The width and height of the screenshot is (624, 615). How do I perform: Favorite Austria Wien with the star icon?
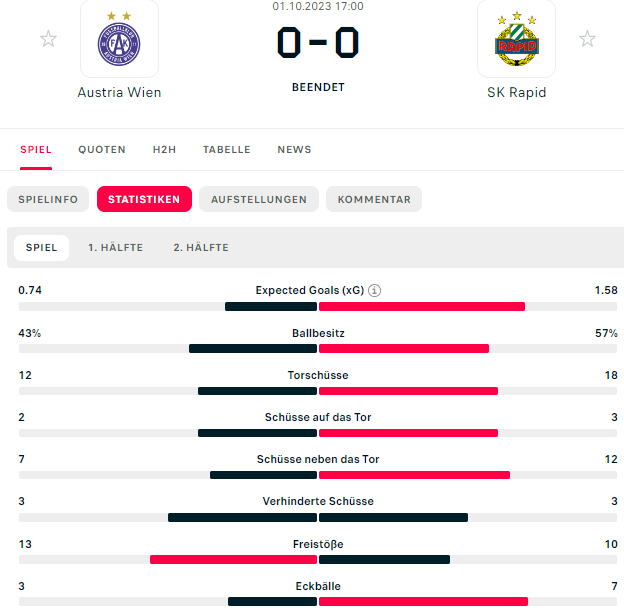pos(48,39)
